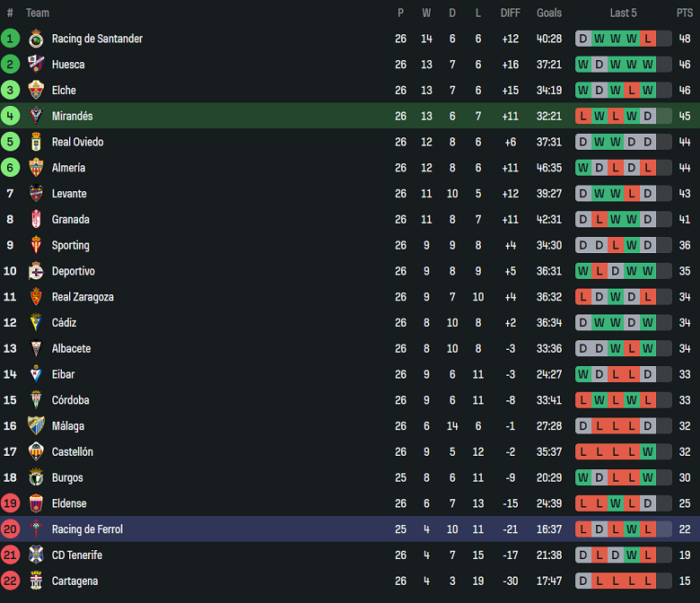Click the Málaga team crest
This screenshot has height=603, width=700.
(36, 426)
